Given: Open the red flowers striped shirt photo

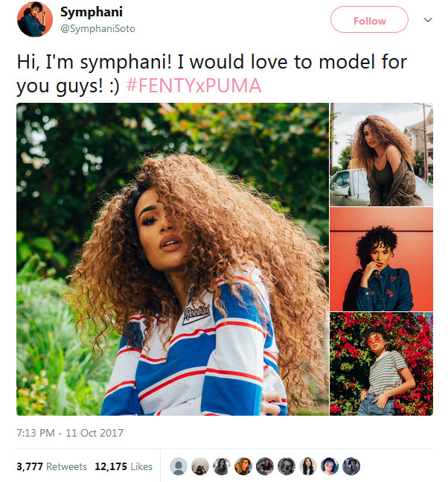Looking at the screenshot, I should pyautogui.click(x=382, y=364).
